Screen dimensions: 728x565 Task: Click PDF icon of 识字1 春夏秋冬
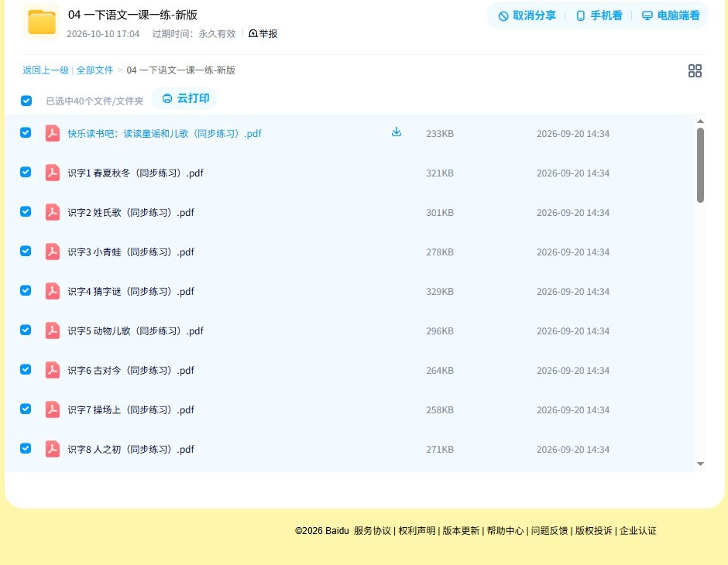(53, 173)
